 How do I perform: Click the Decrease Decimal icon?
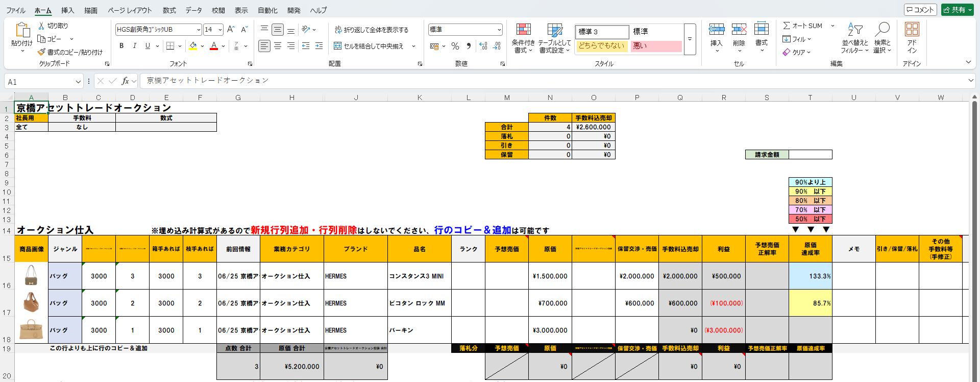click(x=497, y=46)
